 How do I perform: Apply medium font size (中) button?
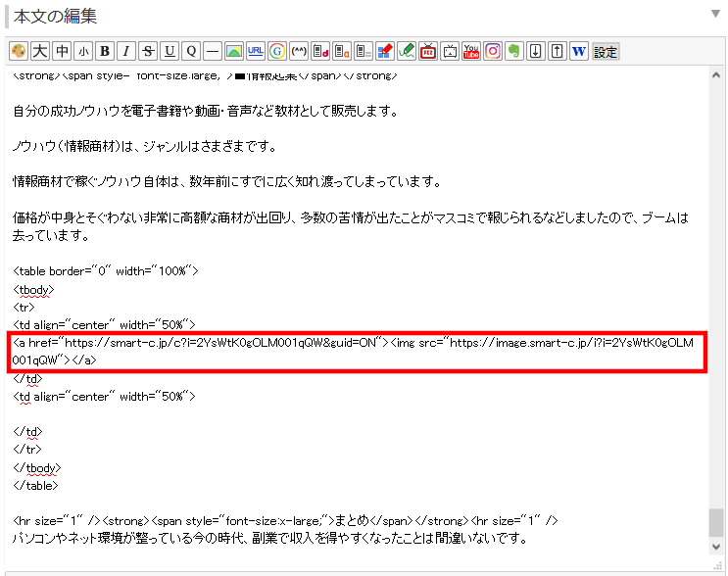62,51
